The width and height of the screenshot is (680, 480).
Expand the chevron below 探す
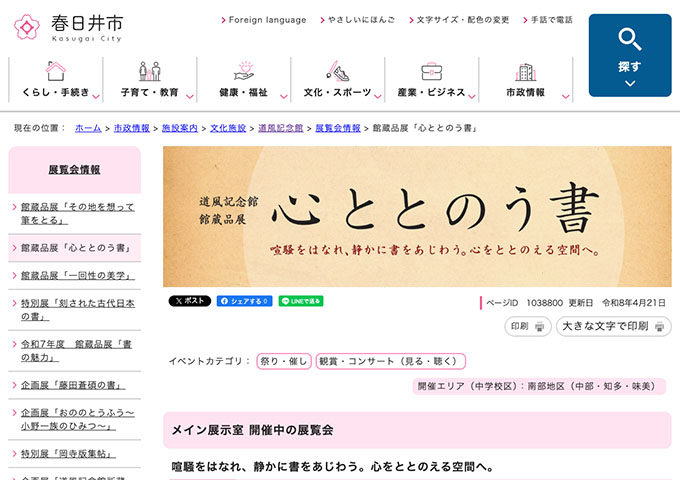click(x=630, y=83)
